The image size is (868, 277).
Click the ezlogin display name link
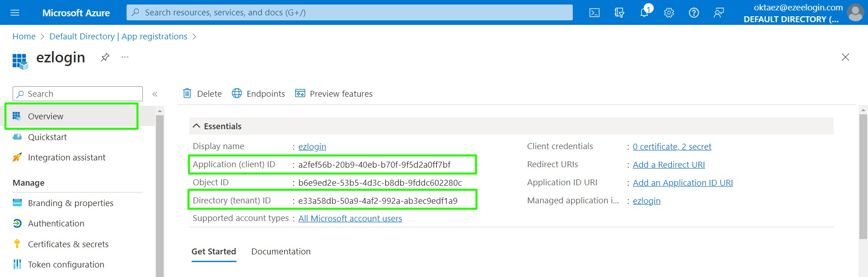(x=312, y=146)
